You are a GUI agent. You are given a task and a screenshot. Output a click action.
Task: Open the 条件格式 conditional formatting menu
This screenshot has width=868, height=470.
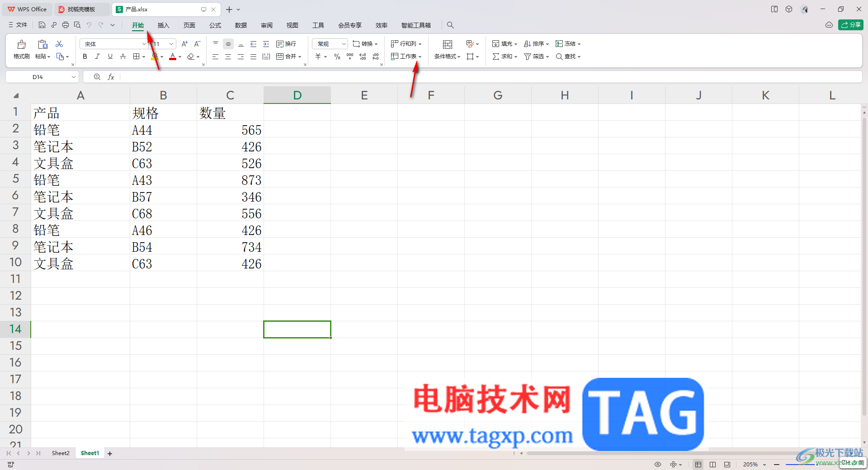pos(447,56)
